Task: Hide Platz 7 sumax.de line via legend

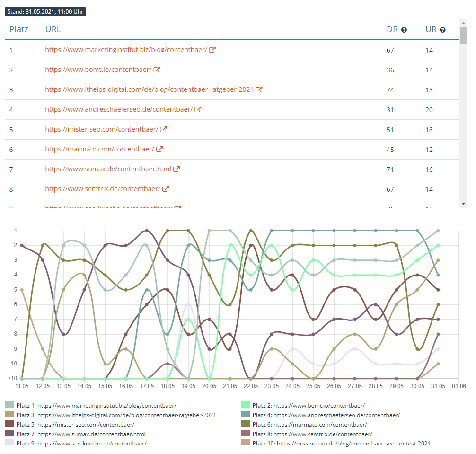Action: point(81,434)
